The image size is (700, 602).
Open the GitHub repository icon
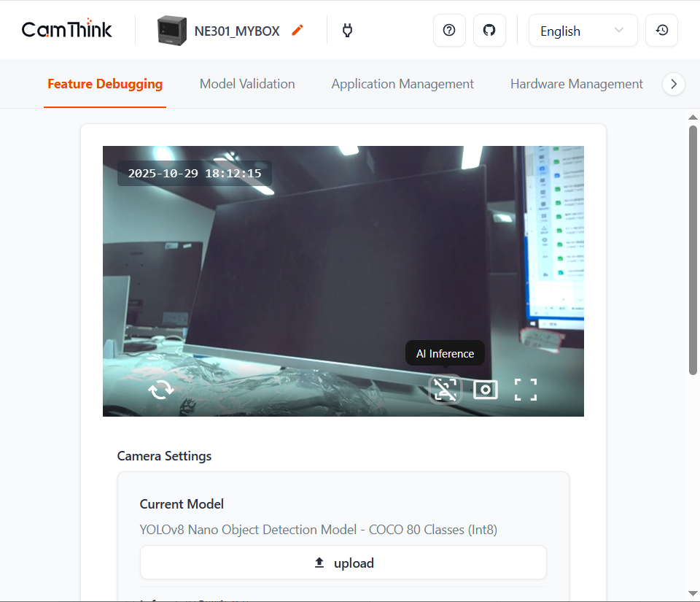point(489,31)
